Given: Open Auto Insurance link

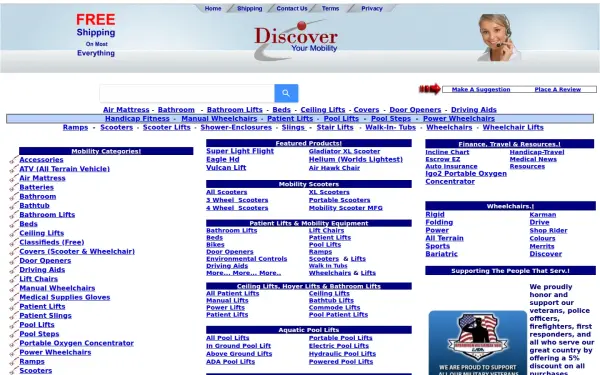Looking at the screenshot, I should coord(452,166).
